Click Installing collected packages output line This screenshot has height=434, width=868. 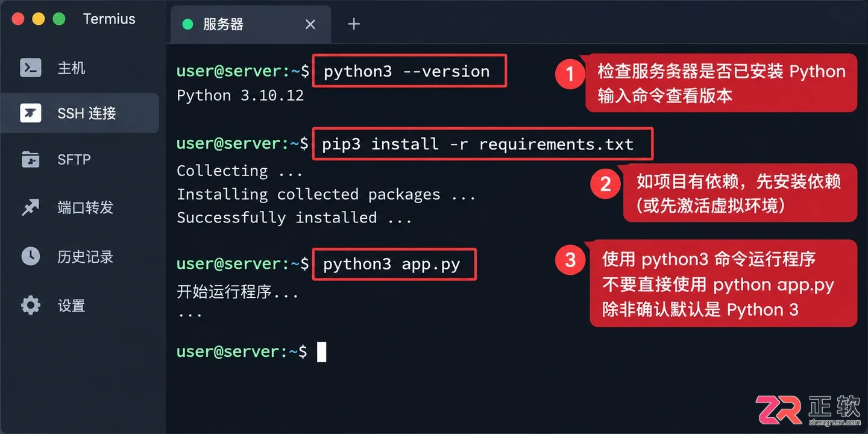click(x=326, y=194)
